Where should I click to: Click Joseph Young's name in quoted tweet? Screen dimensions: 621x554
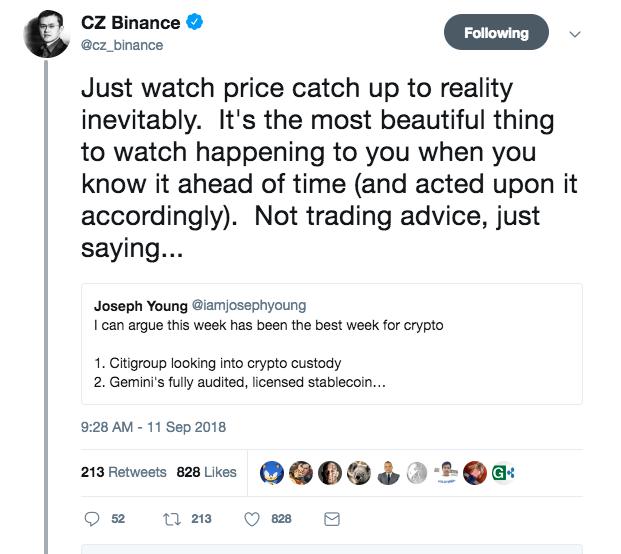(140, 305)
